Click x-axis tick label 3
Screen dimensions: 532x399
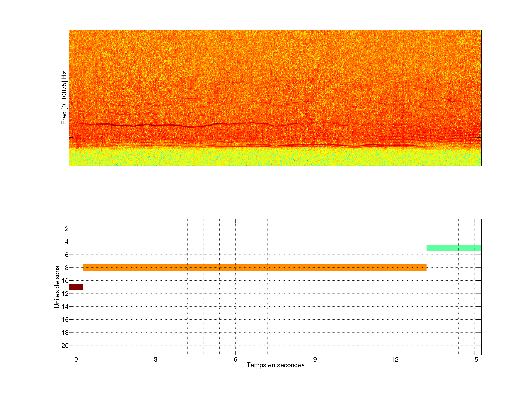[156, 359]
